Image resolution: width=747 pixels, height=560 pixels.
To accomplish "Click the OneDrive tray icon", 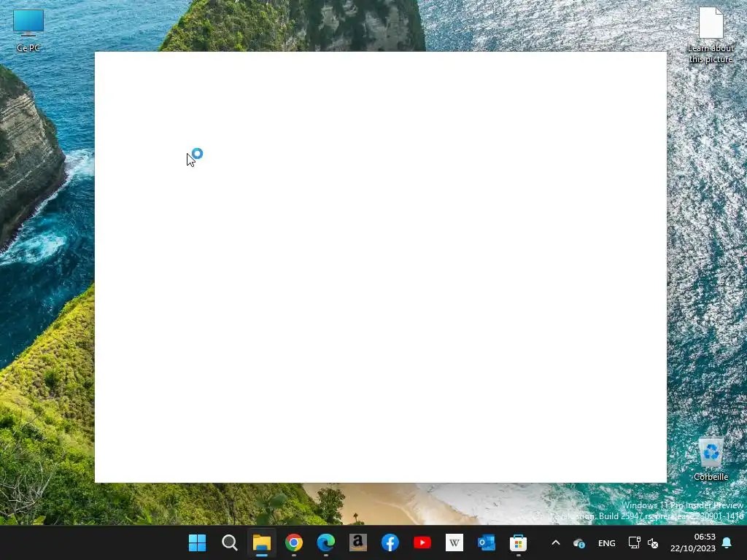I will [x=579, y=542].
